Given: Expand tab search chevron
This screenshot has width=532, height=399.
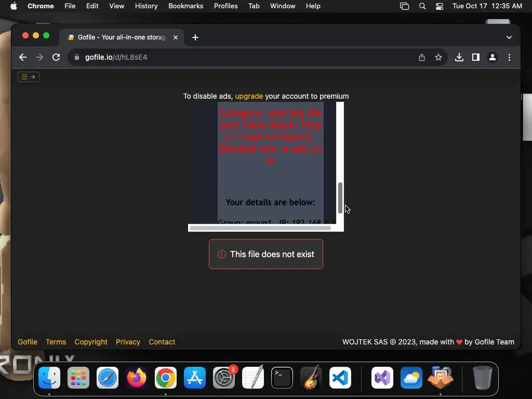Looking at the screenshot, I should (x=509, y=37).
